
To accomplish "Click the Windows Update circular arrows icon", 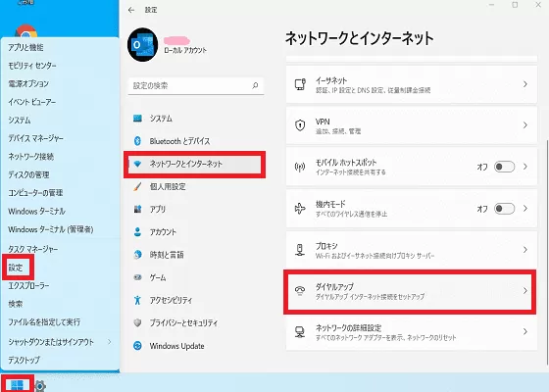I will tap(137, 346).
